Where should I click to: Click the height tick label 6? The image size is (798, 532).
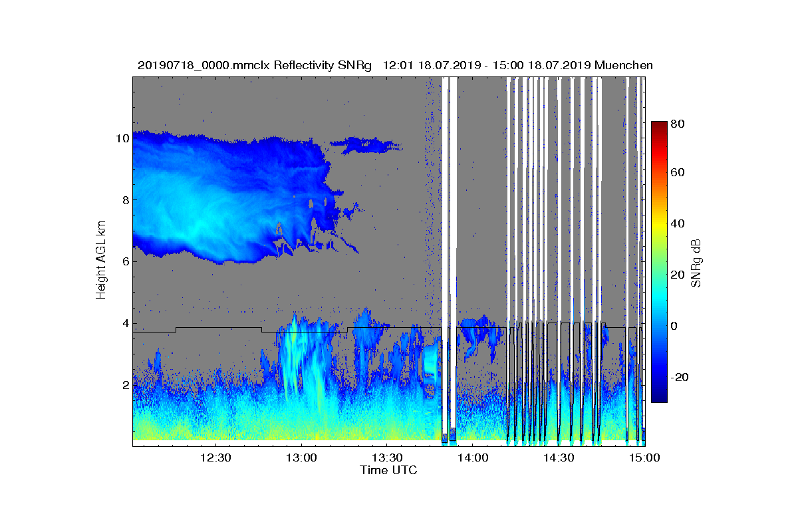click(x=124, y=261)
